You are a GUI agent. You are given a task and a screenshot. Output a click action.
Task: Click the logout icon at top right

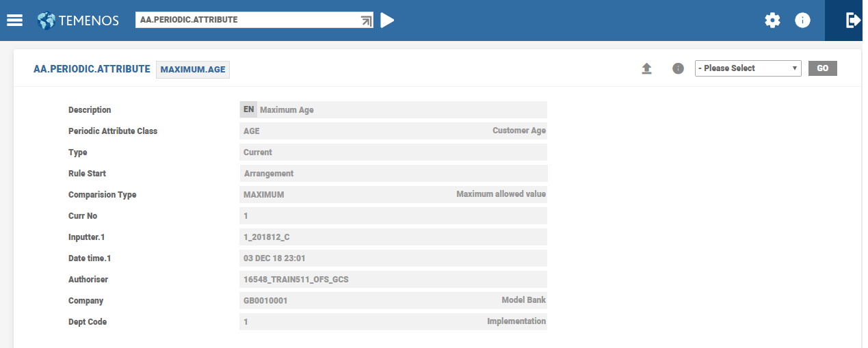point(852,21)
